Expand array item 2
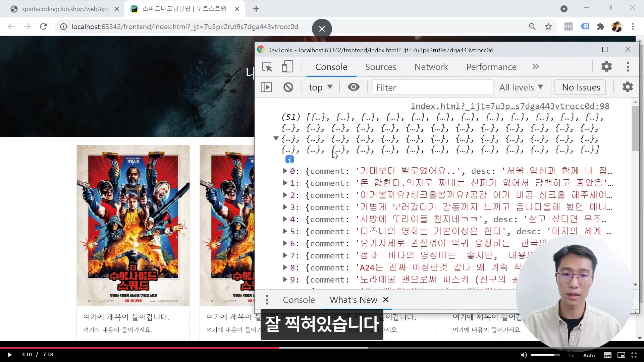644x362 pixels. coord(285,195)
